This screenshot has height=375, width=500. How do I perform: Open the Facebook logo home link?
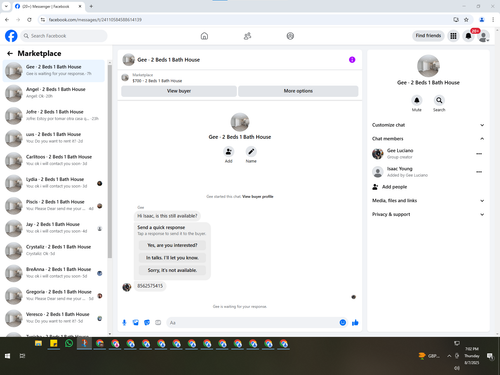point(11,36)
